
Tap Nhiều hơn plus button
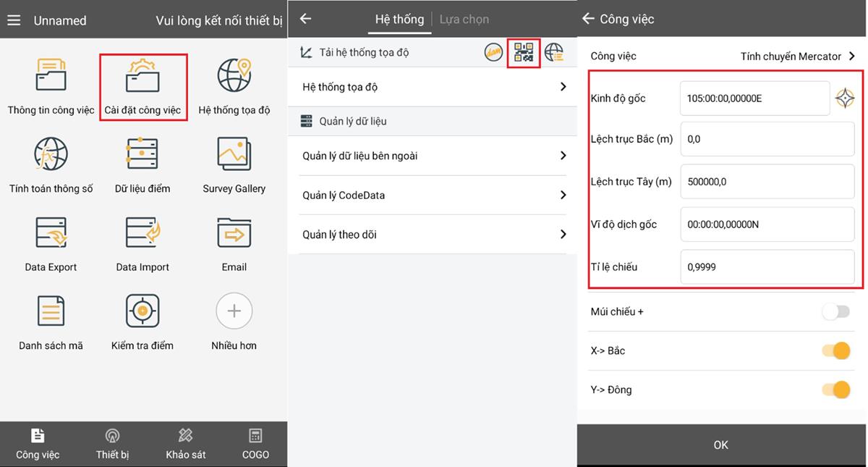pyautogui.click(x=234, y=311)
